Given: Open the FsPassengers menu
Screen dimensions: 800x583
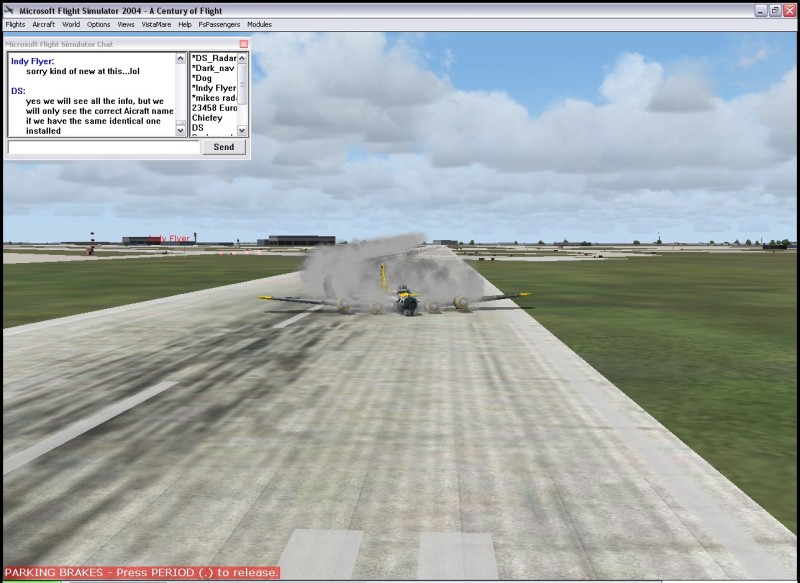Looking at the screenshot, I should [x=219, y=24].
